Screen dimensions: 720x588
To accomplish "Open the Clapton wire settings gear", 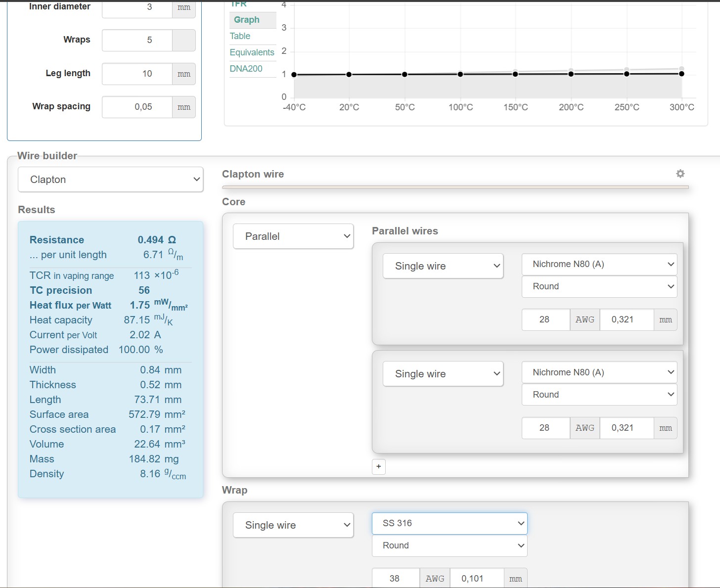I will 680,174.
